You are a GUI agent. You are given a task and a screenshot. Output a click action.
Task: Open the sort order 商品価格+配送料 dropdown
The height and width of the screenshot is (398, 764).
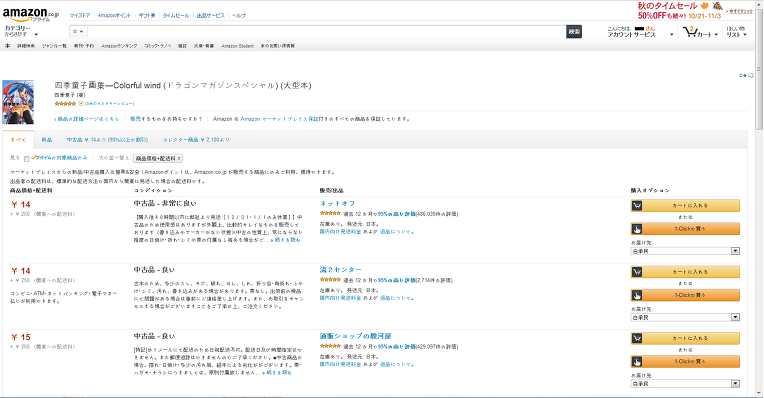[158, 158]
